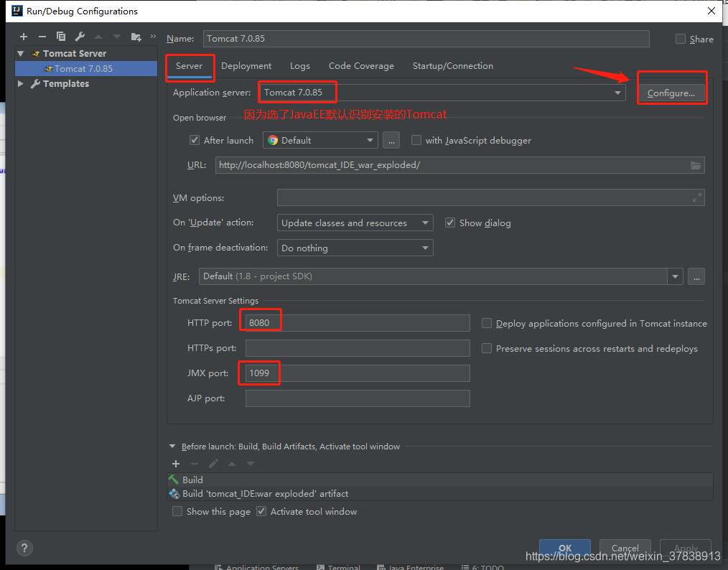Collapse Before launch section
728x570 pixels.
(x=172, y=447)
